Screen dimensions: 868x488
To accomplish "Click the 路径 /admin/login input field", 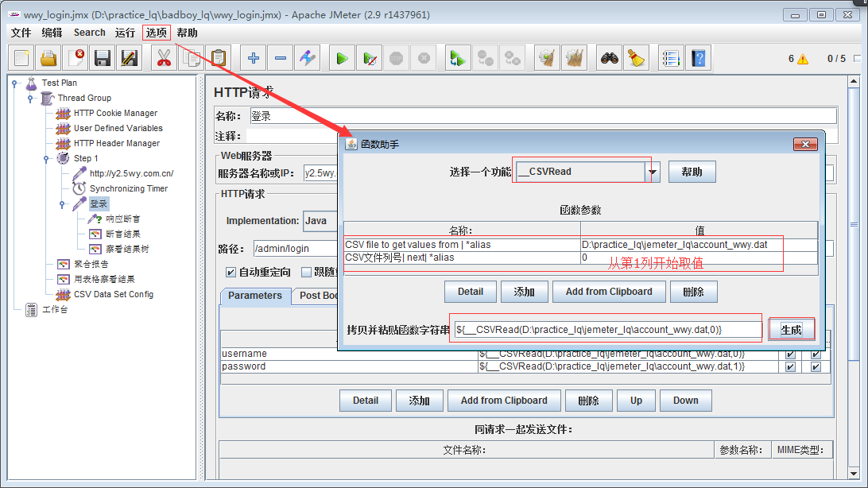I will click(x=295, y=249).
